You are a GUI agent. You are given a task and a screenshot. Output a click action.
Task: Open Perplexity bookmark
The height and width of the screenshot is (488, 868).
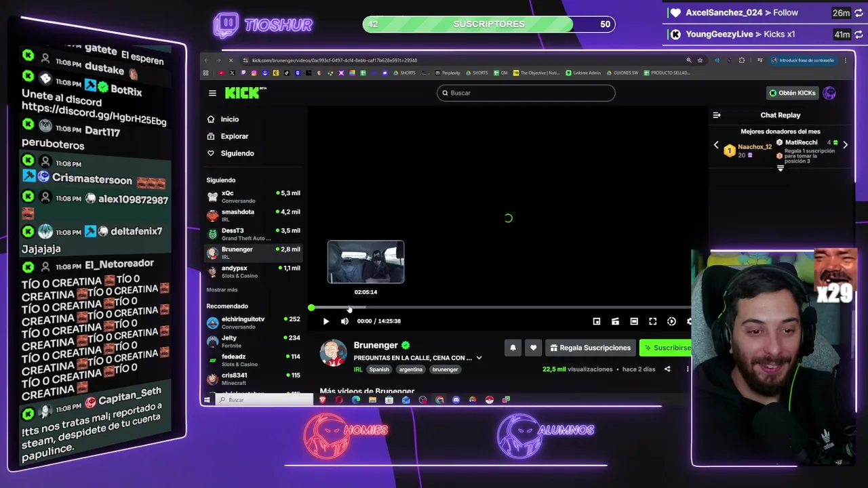[448, 73]
